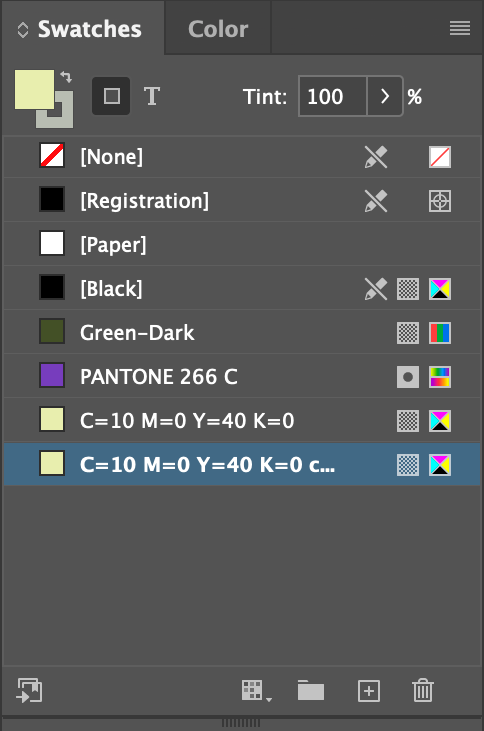Click the swap fill and stroke arrows
Screen dimensions: 484x731
point(66,77)
